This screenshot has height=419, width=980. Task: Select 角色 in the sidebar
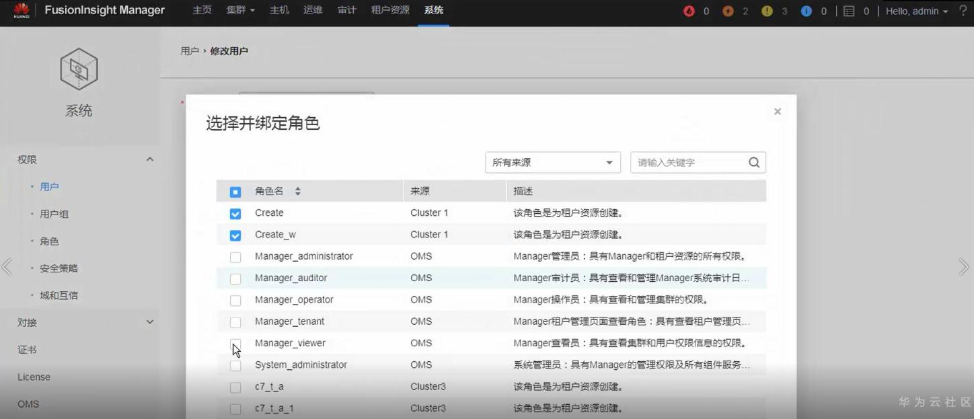click(x=49, y=241)
